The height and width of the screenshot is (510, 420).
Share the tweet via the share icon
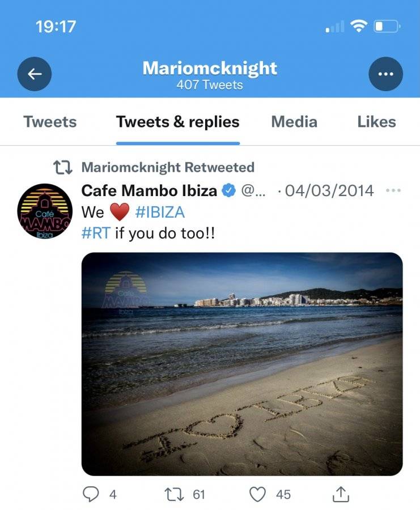pyautogui.click(x=341, y=494)
